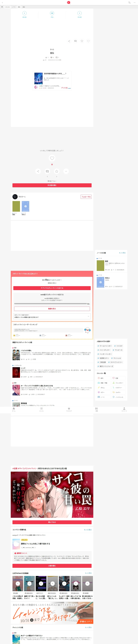Open the 新作 genre

coord(104,378)
